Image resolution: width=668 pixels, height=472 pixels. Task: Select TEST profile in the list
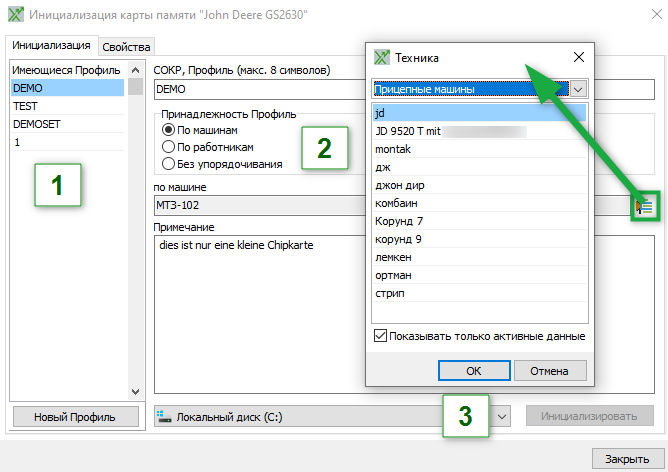coord(68,106)
